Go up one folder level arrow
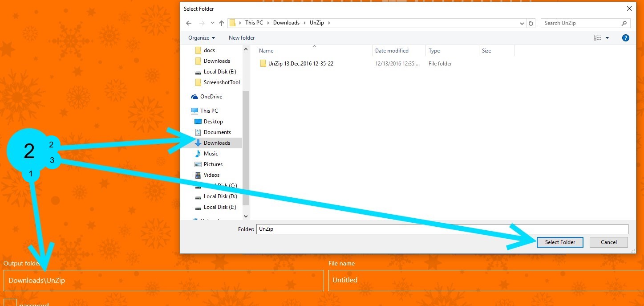Screen dimensions: 644x306 click(x=222, y=23)
